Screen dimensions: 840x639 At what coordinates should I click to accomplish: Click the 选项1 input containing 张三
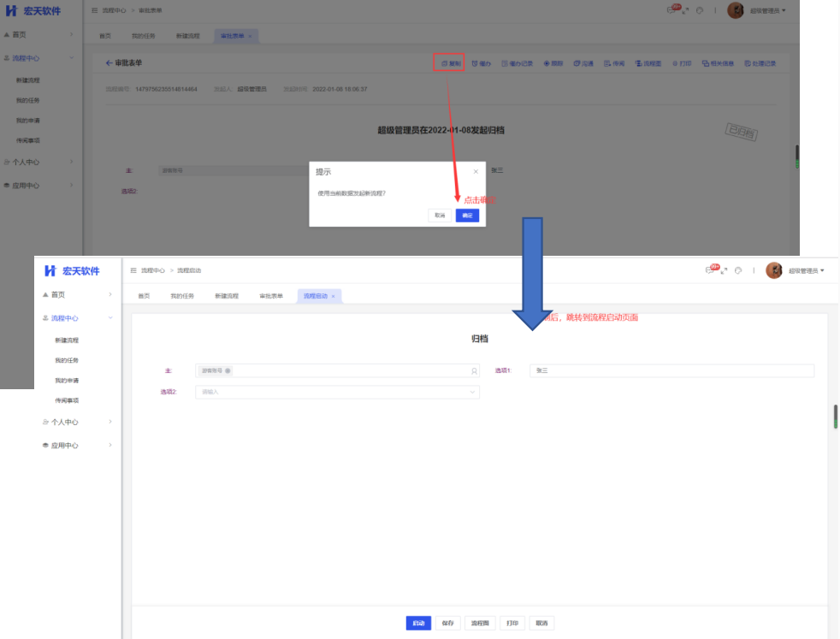671,370
